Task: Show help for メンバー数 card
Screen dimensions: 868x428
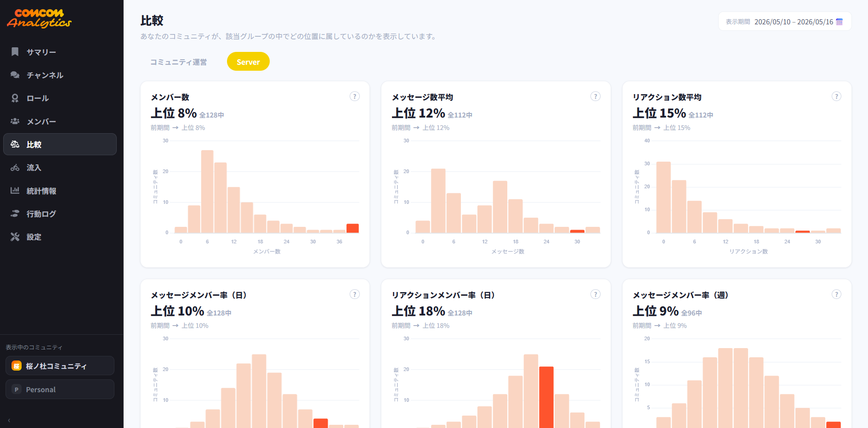Action: coord(354,96)
